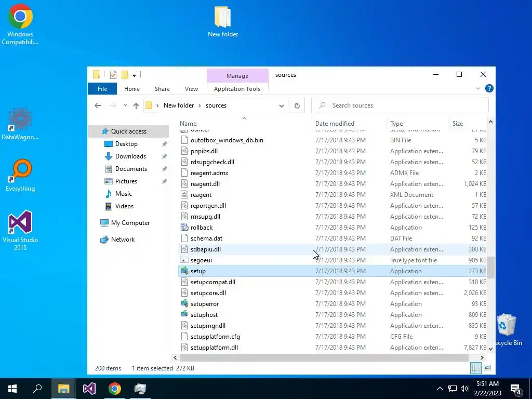Click the vertical scrollbar down arrow

point(490,349)
